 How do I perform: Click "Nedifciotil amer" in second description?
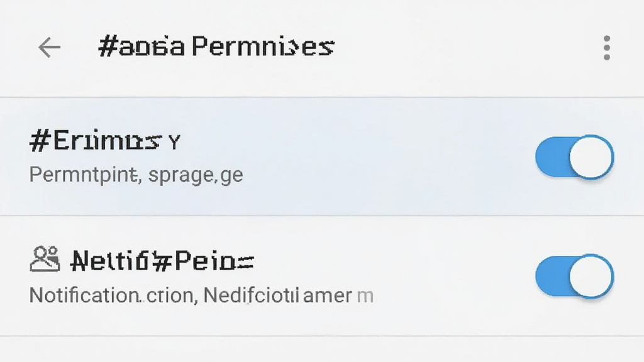point(277,295)
